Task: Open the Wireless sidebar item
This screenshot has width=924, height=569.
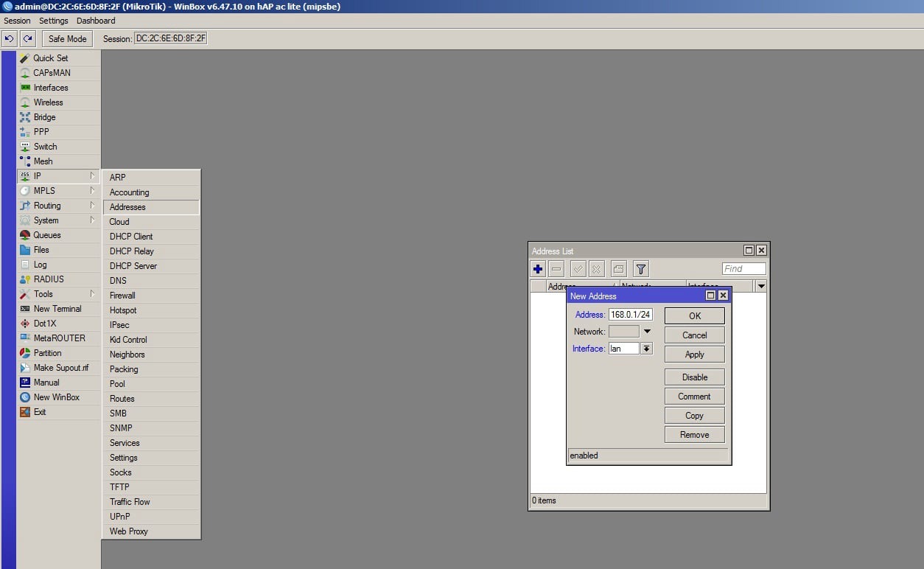Action: 48,102
